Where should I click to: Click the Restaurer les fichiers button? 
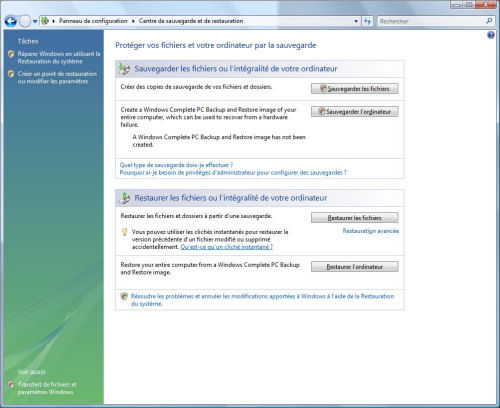[355, 218]
